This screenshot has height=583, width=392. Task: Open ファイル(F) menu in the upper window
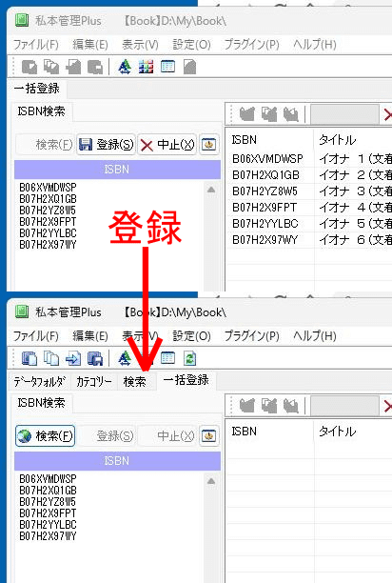36,45
